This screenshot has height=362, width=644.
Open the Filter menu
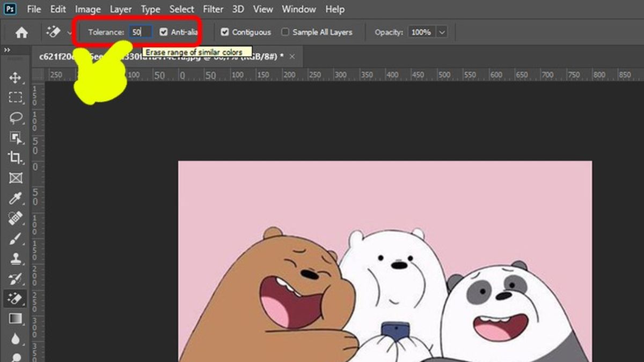(x=213, y=9)
